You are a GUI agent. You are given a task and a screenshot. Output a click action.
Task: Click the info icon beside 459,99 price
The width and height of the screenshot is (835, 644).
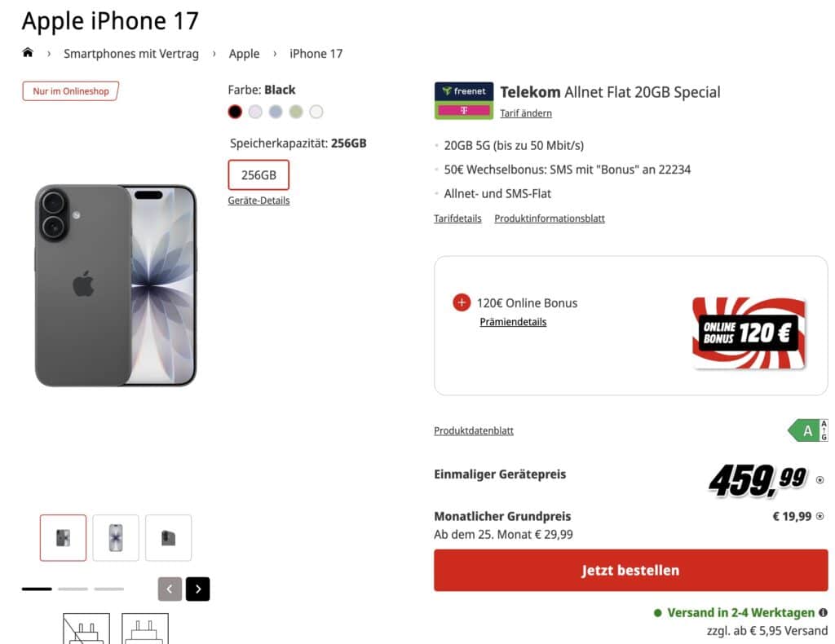click(x=820, y=479)
